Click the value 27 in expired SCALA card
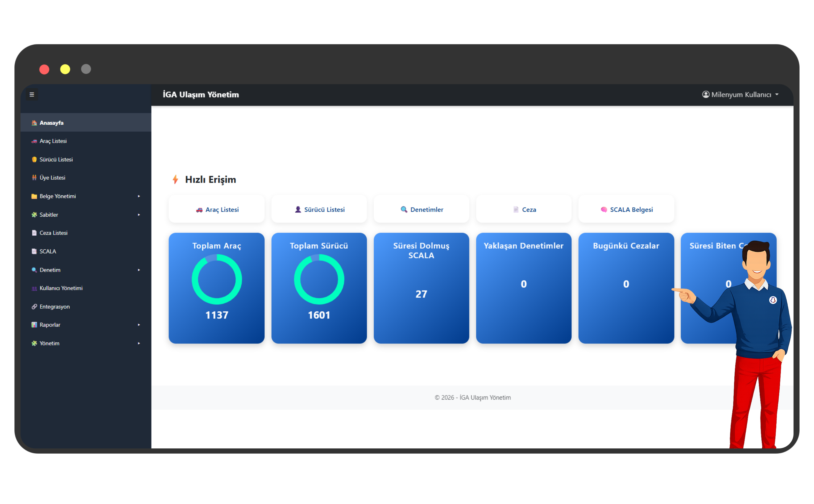Viewport: 814px width, 504px height. click(x=421, y=294)
